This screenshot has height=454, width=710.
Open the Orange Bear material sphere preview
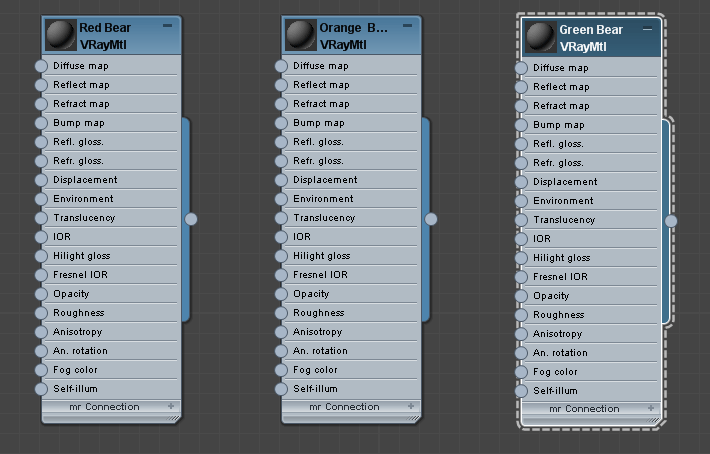[301, 35]
